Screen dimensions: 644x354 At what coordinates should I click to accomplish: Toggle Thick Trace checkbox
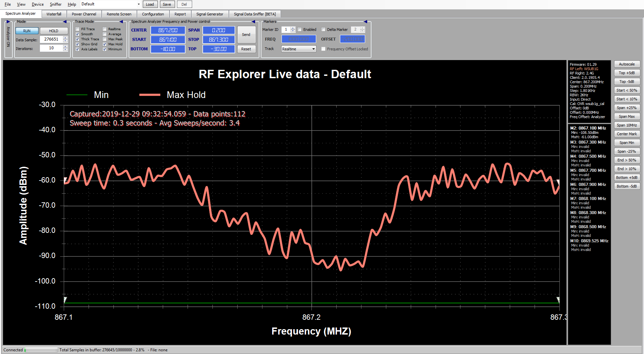pyautogui.click(x=78, y=39)
